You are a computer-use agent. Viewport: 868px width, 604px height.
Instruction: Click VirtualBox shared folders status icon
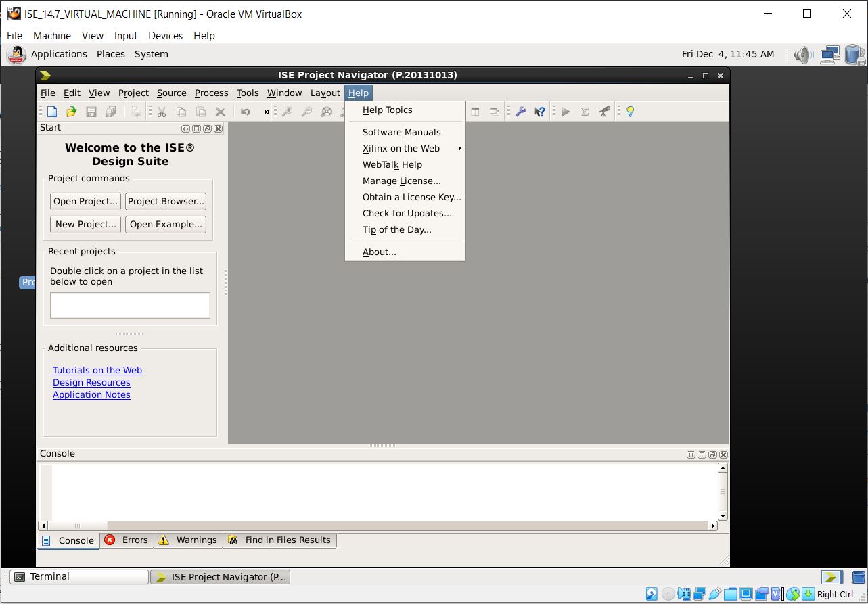coord(730,595)
